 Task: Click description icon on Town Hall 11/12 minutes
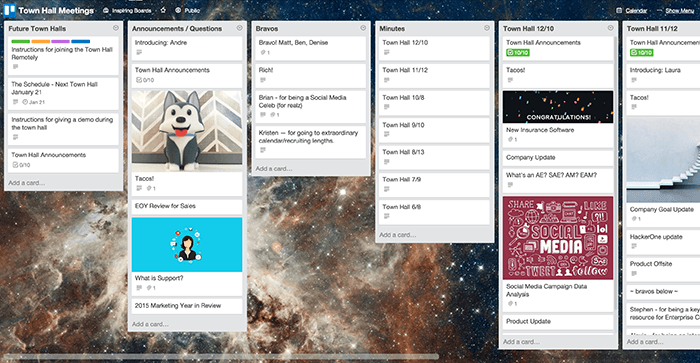(x=387, y=80)
